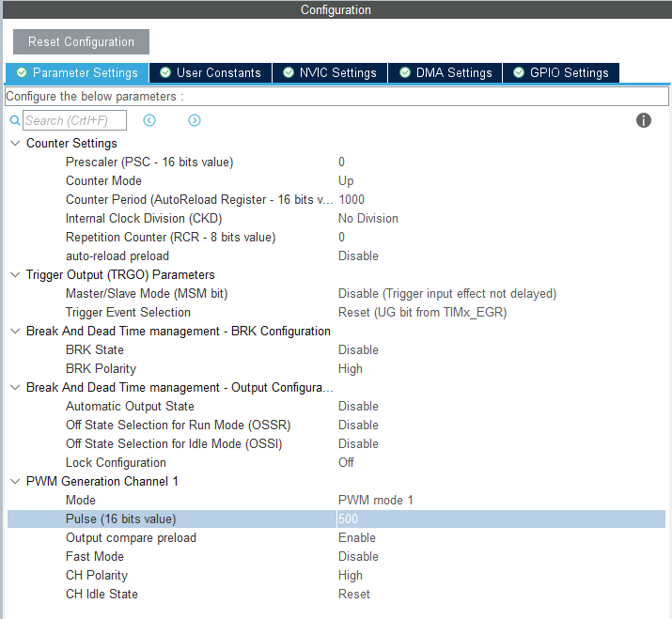Switch to Parameter Settings tab
The height and width of the screenshot is (619, 672).
(x=77, y=73)
